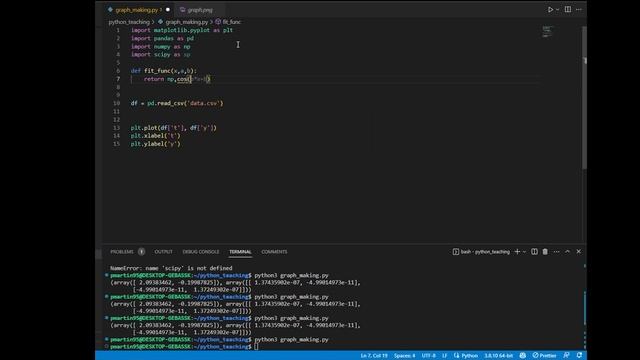Viewport: 640px width, 360px height.
Task: Switch to the graph_making.py editor tab
Action: (x=136, y=10)
